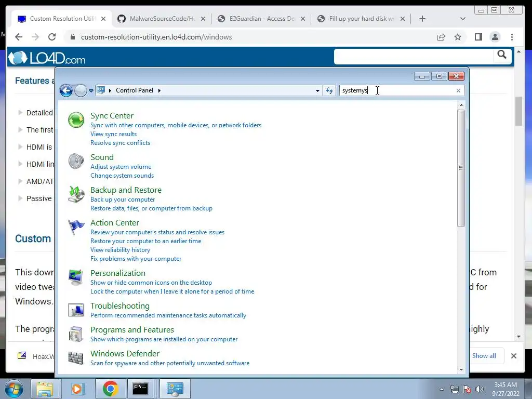Switch to MalwareSourceCode GitHub tab
The width and height of the screenshot is (532, 399).
[161, 19]
